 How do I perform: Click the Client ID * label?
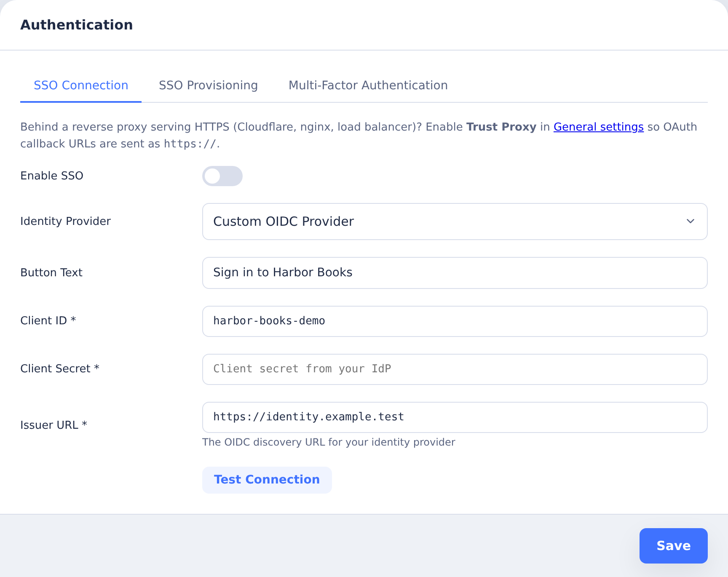(x=48, y=321)
